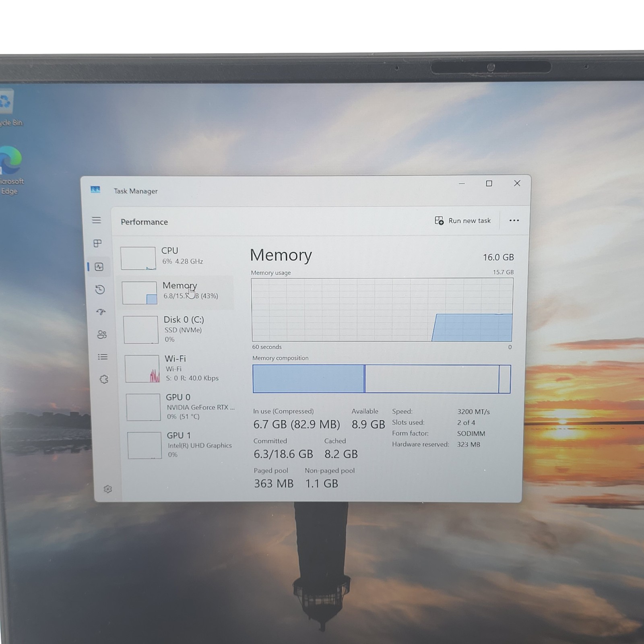Maximize the Task Manager window
The width and height of the screenshot is (644, 644).
(x=489, y=184)
